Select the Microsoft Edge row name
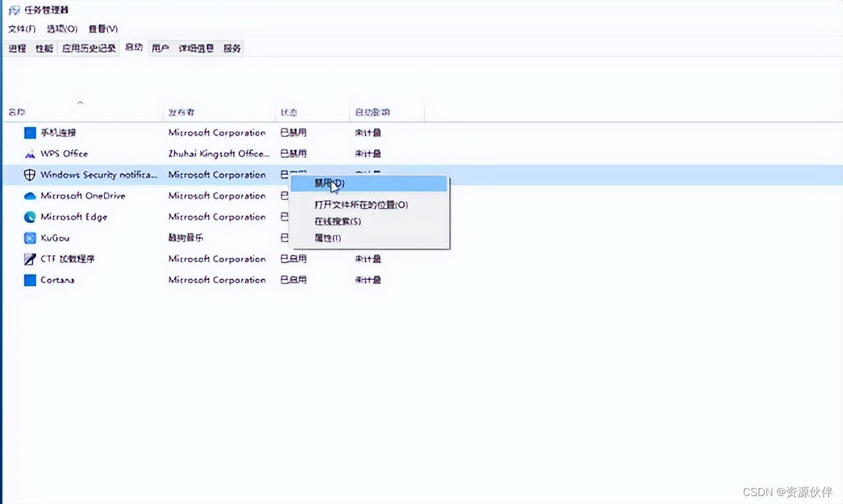The width and height of the screenshot is (843, 504). (74, 217)
